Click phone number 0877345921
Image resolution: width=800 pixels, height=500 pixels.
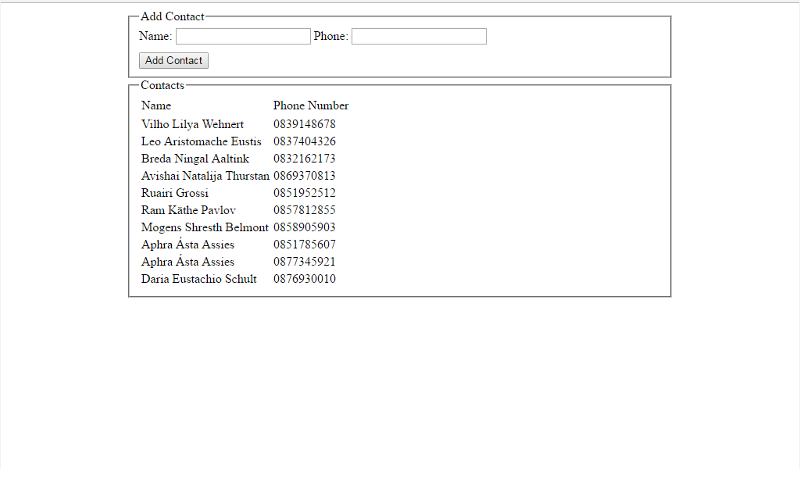click(304, 262)
